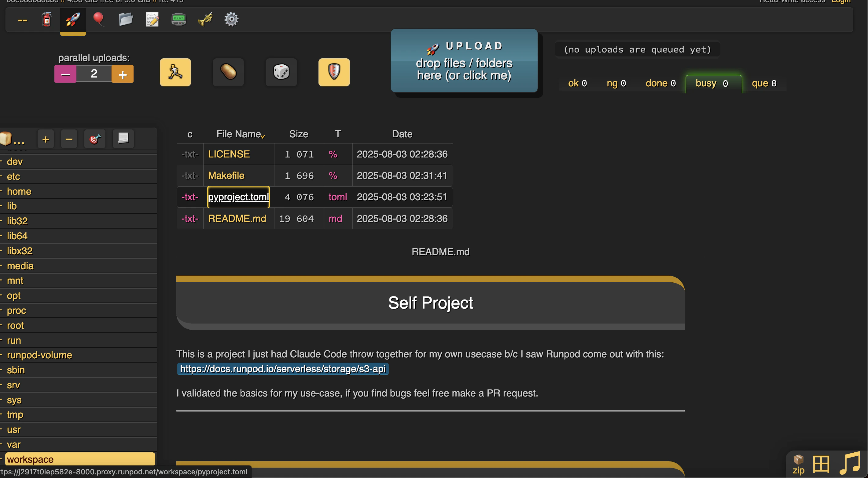Viewport: 868px width, 478px height.
Task: Open the gear settings icon
Action: click(x=231, y=20)
